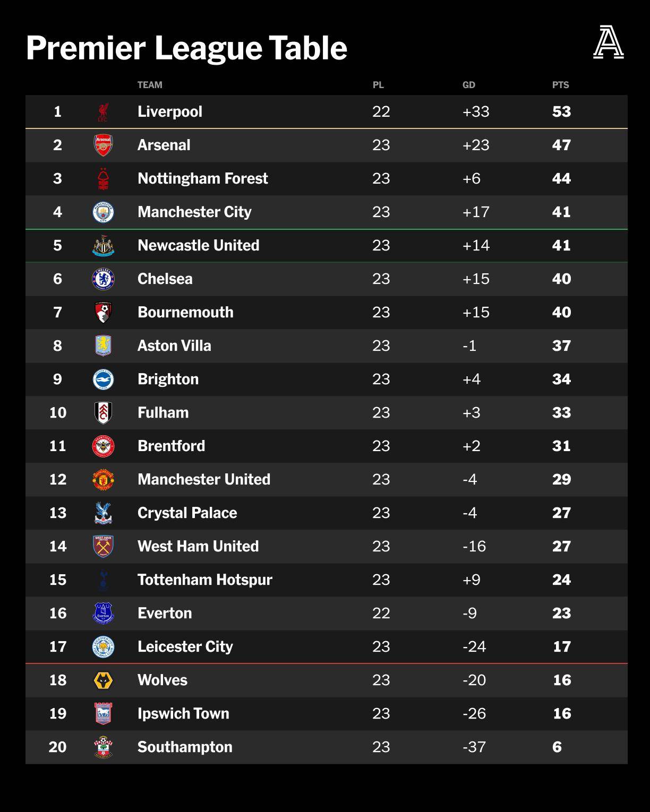Viewport: 650px width, 812px height.
Task: Select the Nottingham Forest tree crest
Action: pos(103,179)
